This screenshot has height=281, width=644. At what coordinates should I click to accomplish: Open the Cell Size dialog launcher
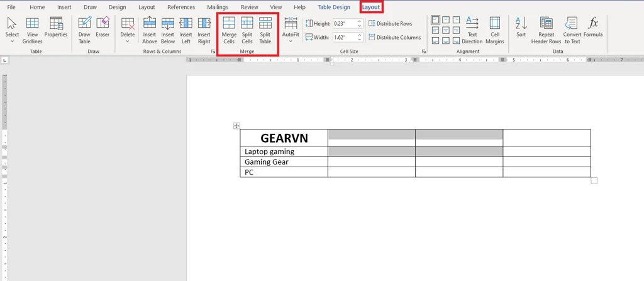[424, 52]
